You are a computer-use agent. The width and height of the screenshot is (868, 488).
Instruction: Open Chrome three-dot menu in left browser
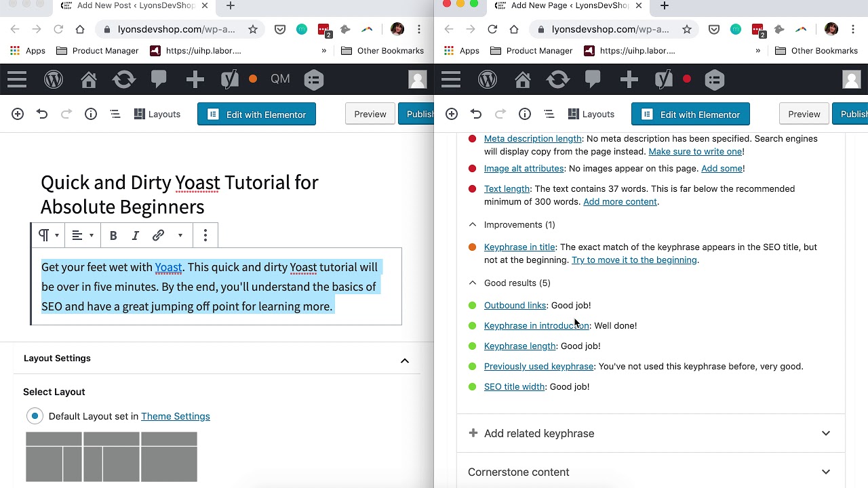pos(419,29)
